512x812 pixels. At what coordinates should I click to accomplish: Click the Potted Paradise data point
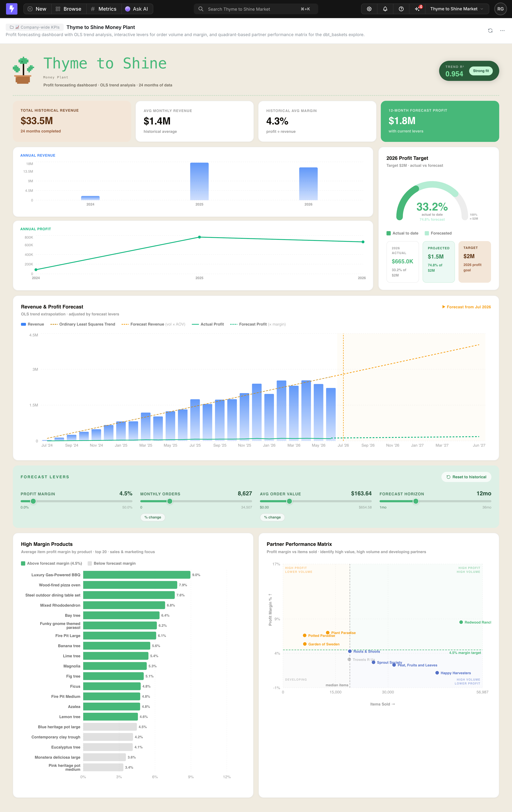[305, 635]
